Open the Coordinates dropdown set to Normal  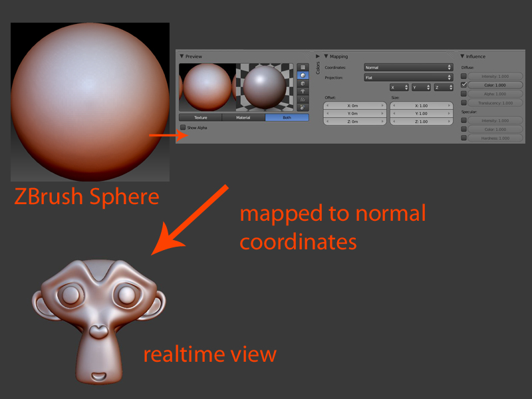pyautogui.click(x=408, y=67)
